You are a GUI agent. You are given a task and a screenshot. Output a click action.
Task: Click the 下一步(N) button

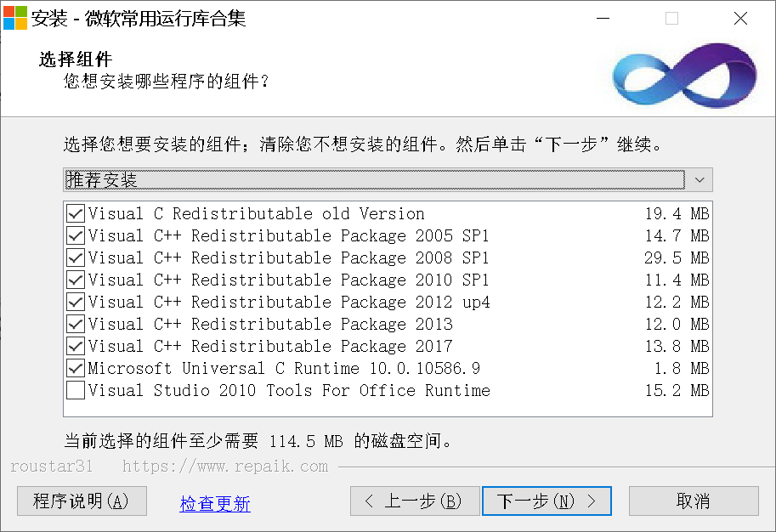(547, 501)
